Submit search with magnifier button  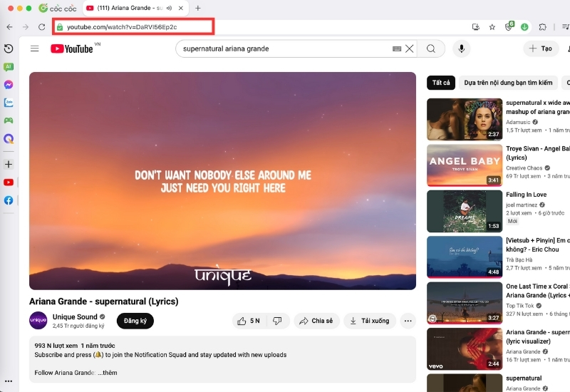coord(431,48)
